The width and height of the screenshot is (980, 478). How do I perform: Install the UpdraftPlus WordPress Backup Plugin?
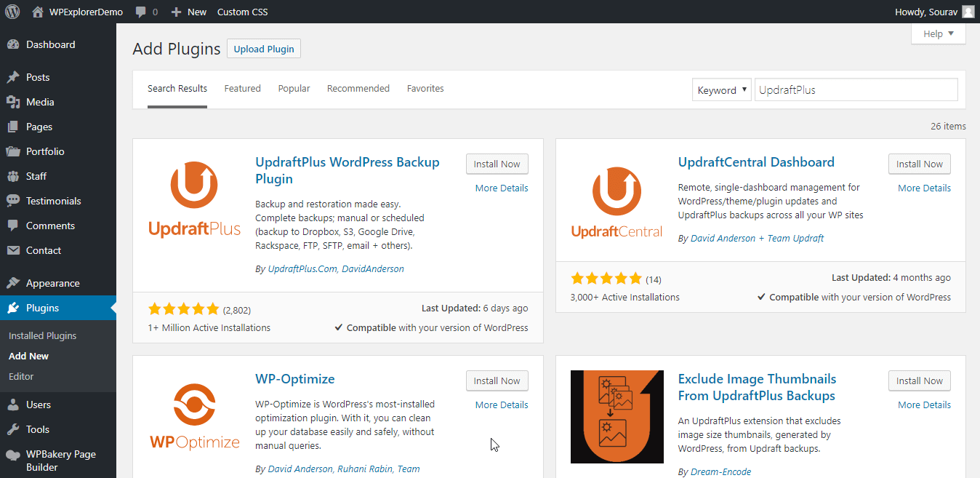tap(497, 164)
